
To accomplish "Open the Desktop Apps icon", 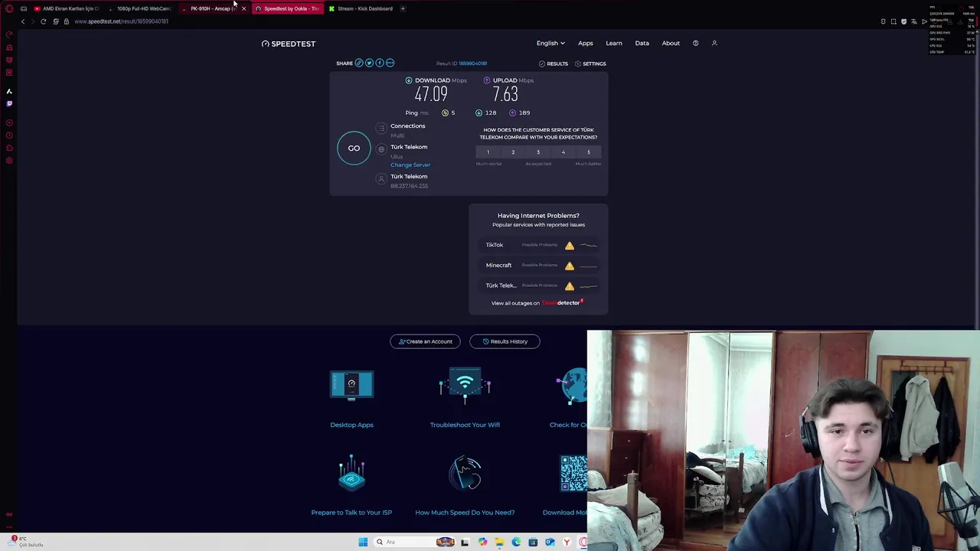I will coord(351,385).
